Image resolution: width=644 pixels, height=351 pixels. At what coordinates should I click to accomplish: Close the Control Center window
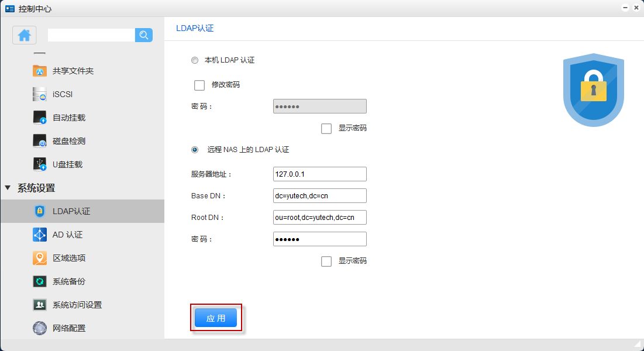pos(636,8)
